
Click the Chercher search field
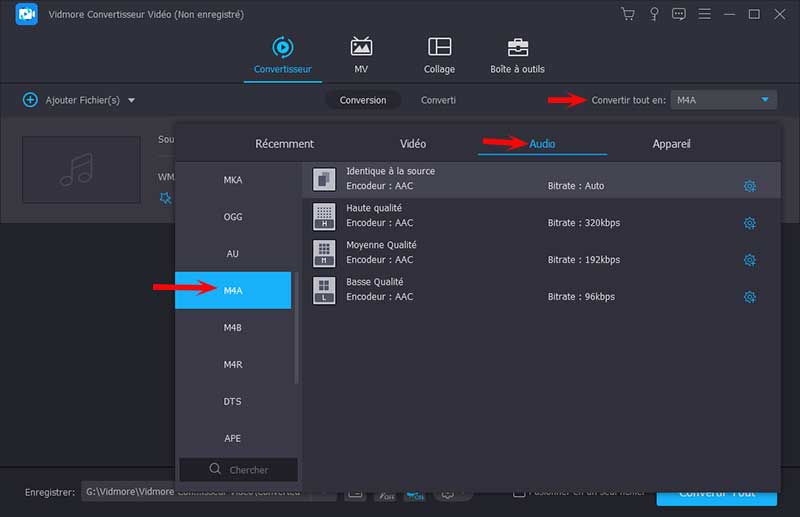tap(238, 469)
